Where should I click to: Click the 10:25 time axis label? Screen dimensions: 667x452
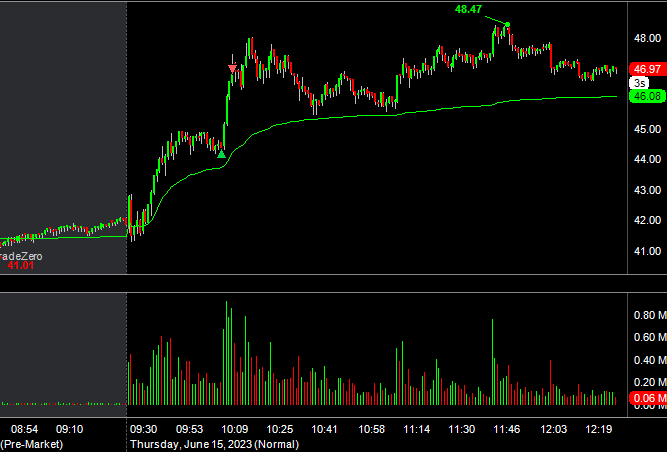tap(279, 429)
